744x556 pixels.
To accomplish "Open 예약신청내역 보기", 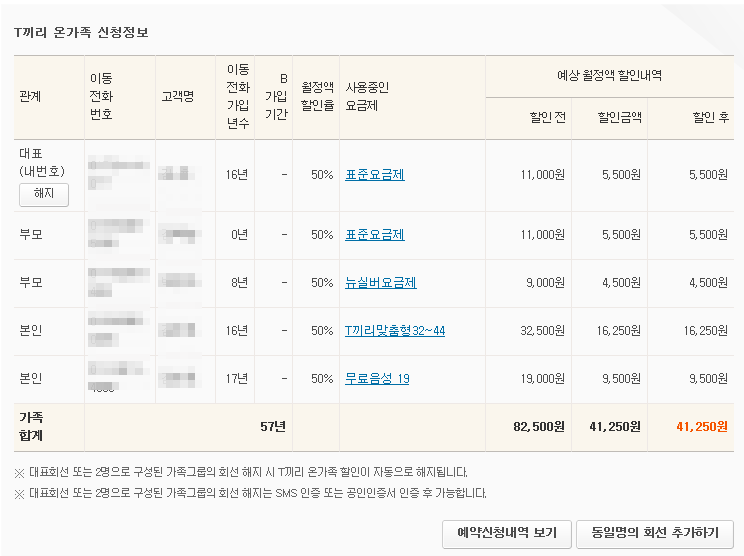I will click(506, 533).
